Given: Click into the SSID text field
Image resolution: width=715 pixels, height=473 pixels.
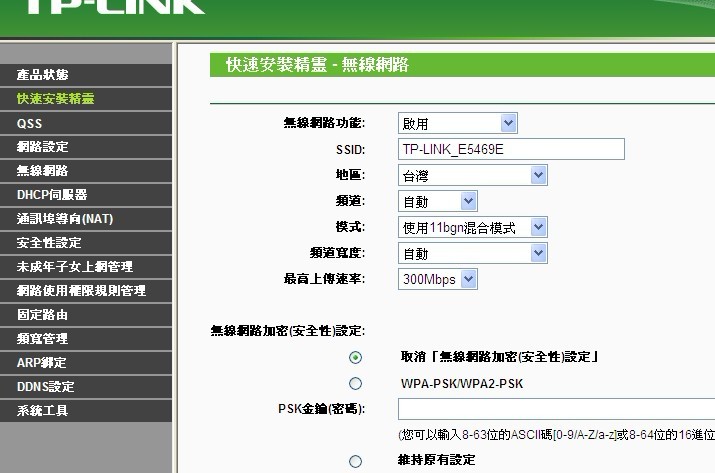Looking at the screenshot, I should [511, 149].
